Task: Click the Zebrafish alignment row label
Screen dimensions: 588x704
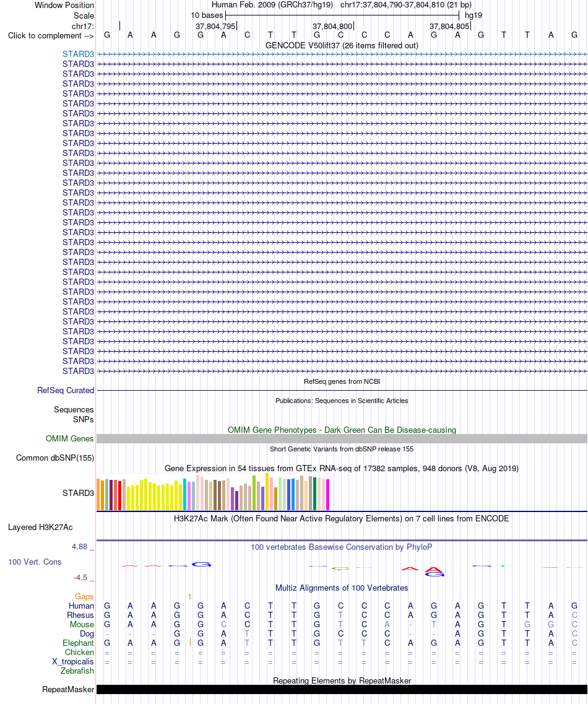Action: [77, 671]
